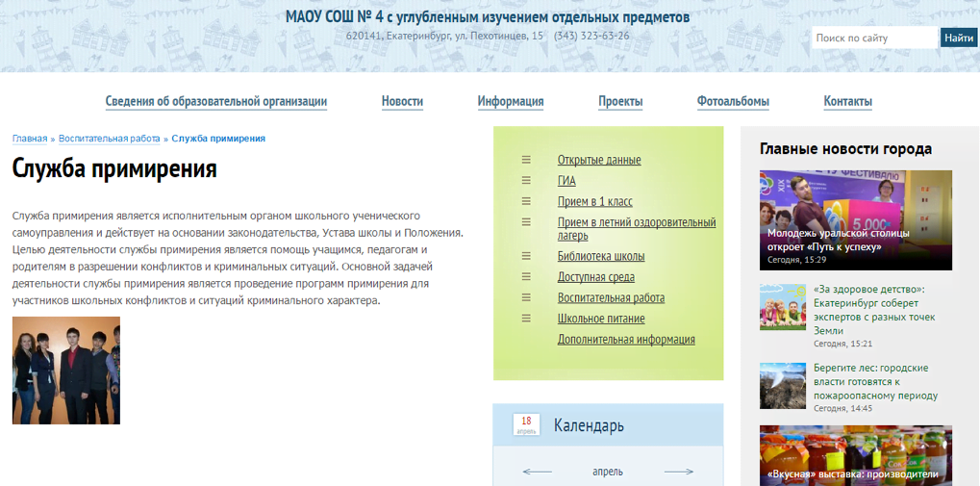The height and width of the screenshot is (486, 980).
Task: Go to next month in calendar
Action: coord(679,472)
